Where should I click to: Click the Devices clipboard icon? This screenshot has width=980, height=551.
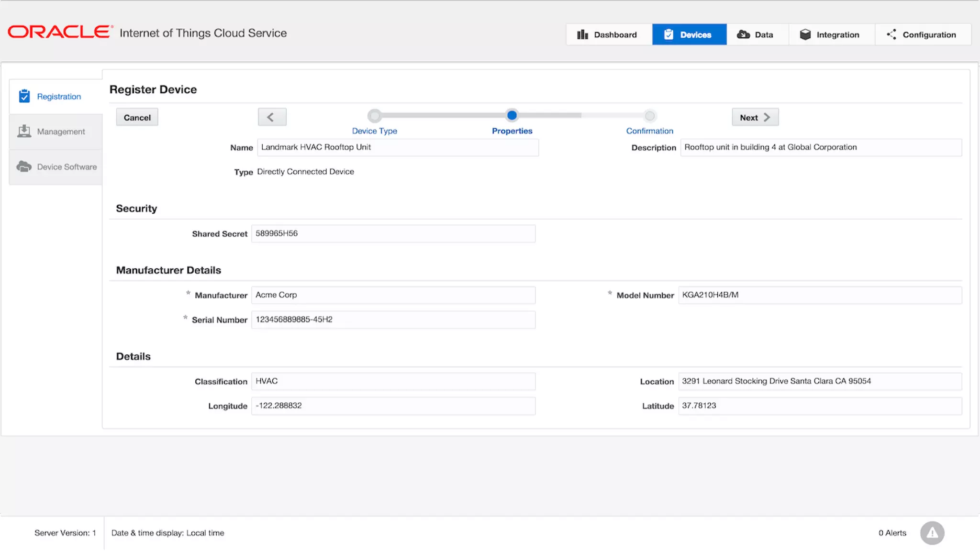click(668, 34)
